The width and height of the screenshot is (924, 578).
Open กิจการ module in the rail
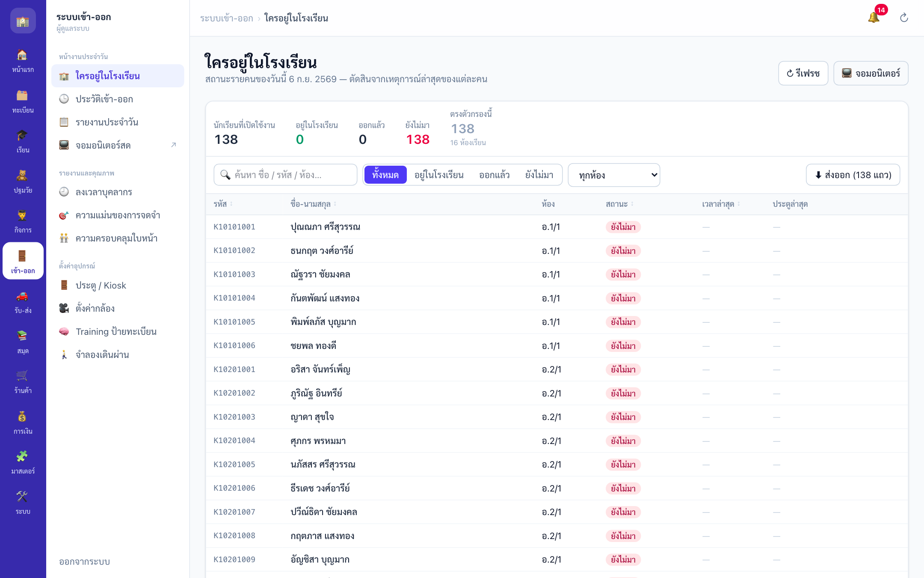click(23, 221)
